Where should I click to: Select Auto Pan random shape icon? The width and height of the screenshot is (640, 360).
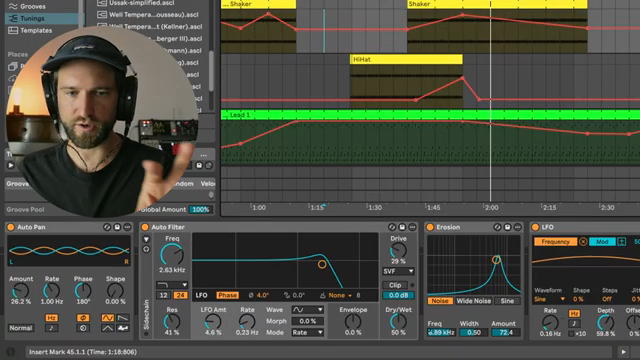pos(123,328)
